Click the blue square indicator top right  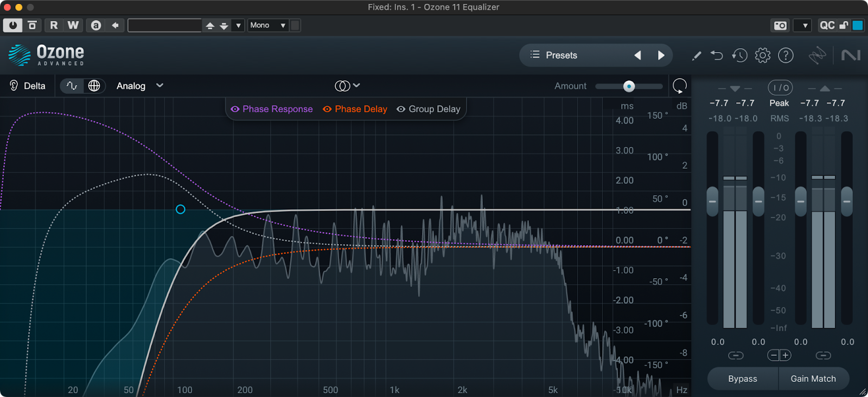(858, 25)
